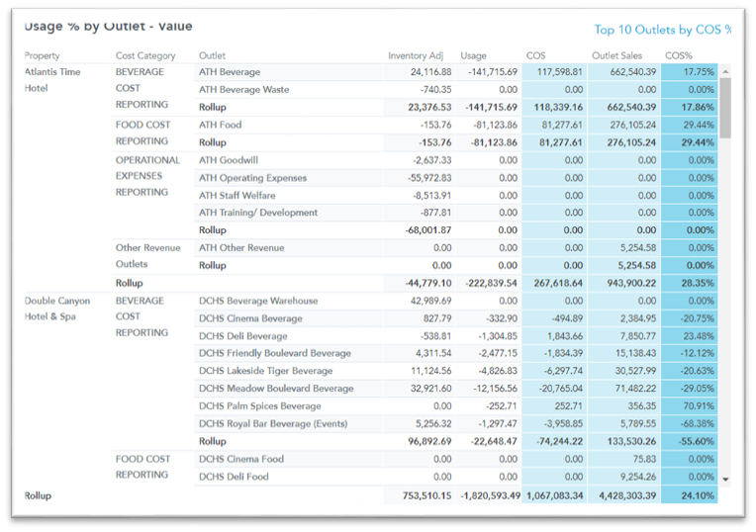Sort by the Outlet Sales column header
Image resolution: width=756 pixels, height=532 pixels.
tap(616, 56)
